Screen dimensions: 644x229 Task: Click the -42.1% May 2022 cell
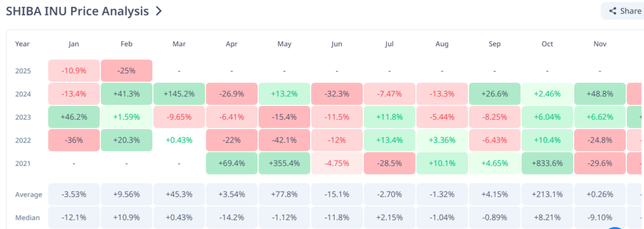coord(284,140)
